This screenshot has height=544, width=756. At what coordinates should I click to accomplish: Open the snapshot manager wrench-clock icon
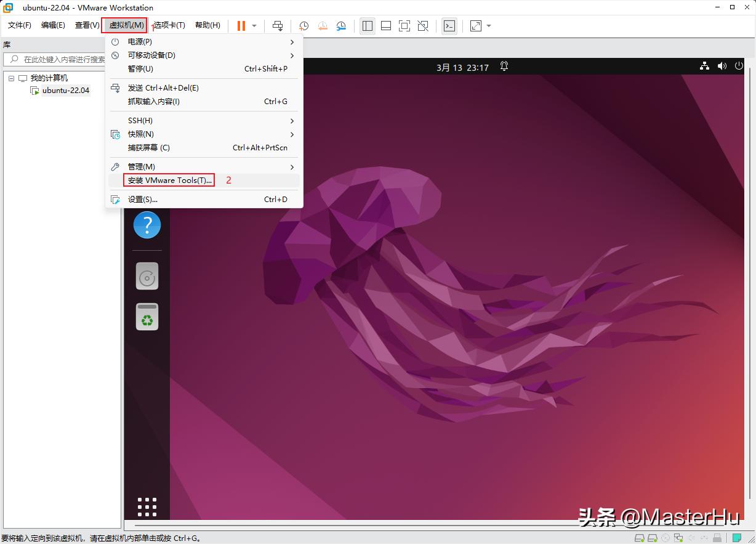click(x=341, y=26)
